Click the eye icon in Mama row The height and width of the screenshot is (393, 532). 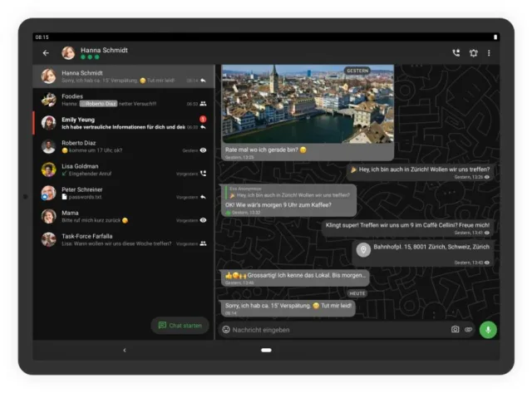pos(203,220)
